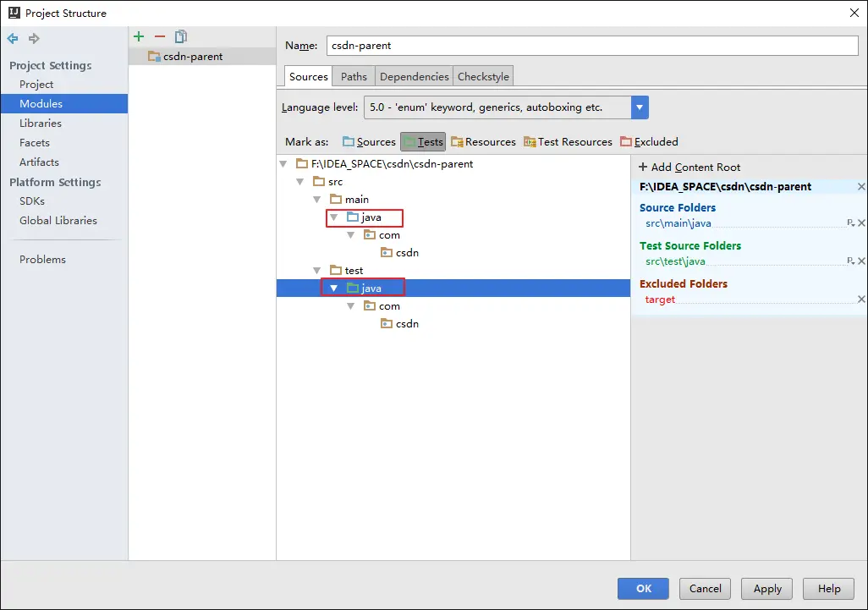Mark folder as Sources

point(369,141)
